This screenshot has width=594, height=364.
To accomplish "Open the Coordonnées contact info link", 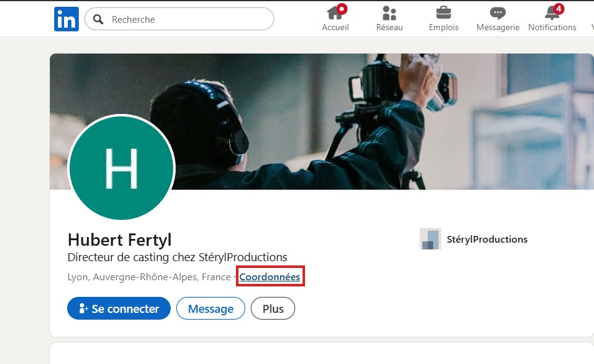I will pyautogui.click(x=270, y=277).
